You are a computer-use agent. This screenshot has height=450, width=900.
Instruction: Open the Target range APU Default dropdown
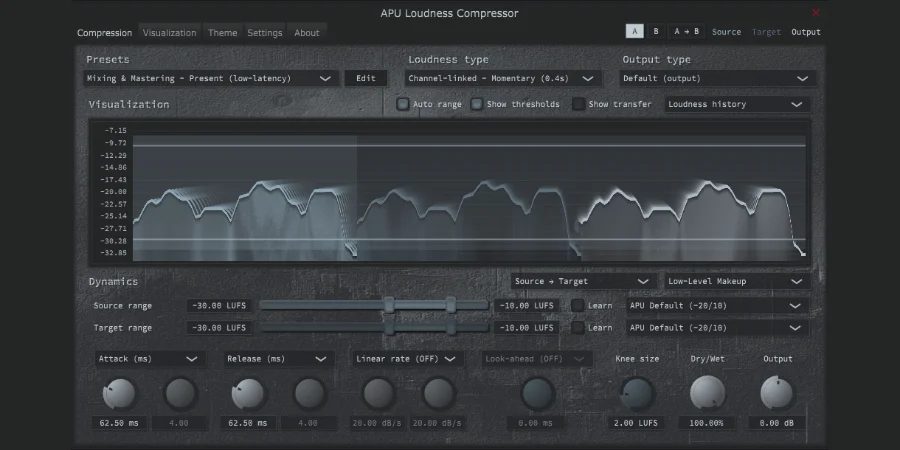click(717, 328)
